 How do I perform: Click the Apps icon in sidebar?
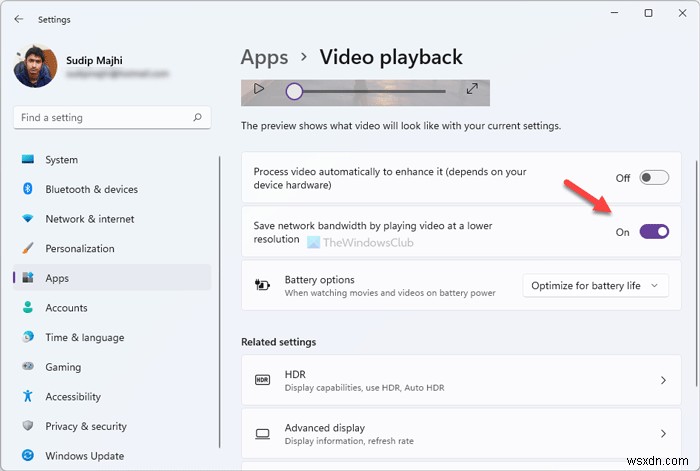(28, 278)
